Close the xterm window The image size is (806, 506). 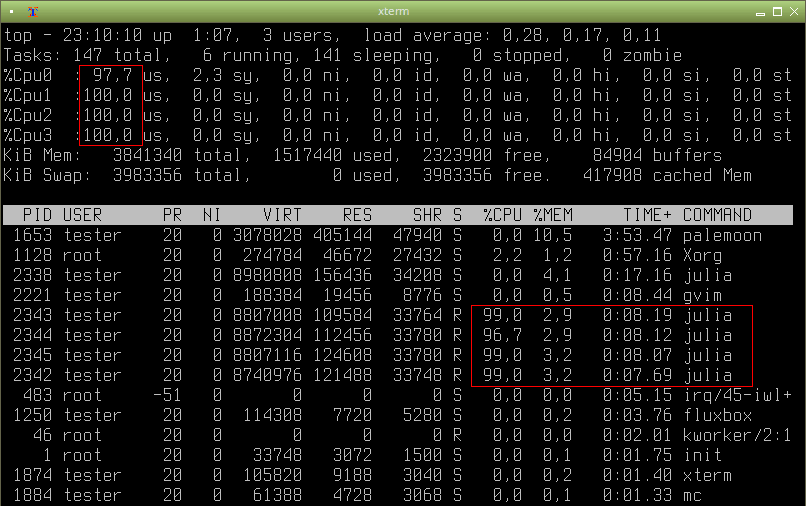[x=794, y=11]
